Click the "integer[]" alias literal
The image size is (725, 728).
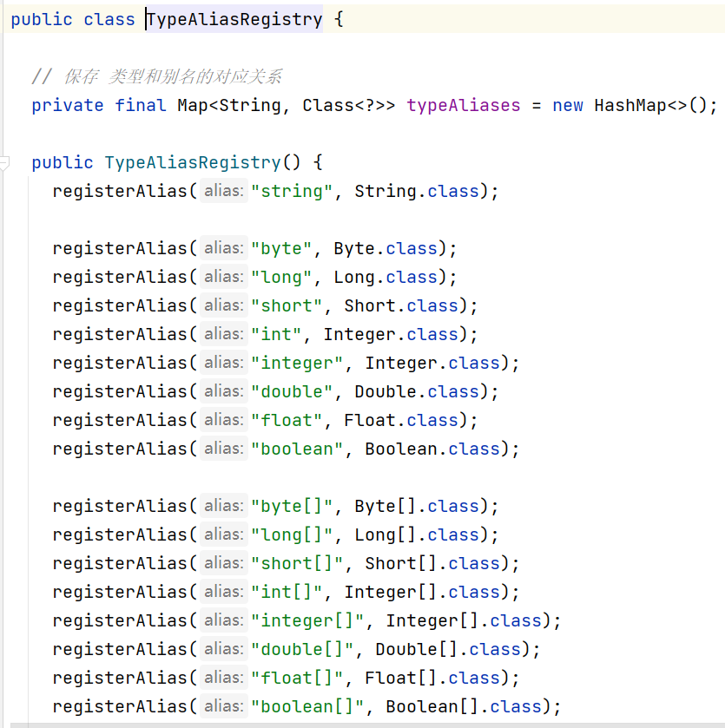[307, 620]
